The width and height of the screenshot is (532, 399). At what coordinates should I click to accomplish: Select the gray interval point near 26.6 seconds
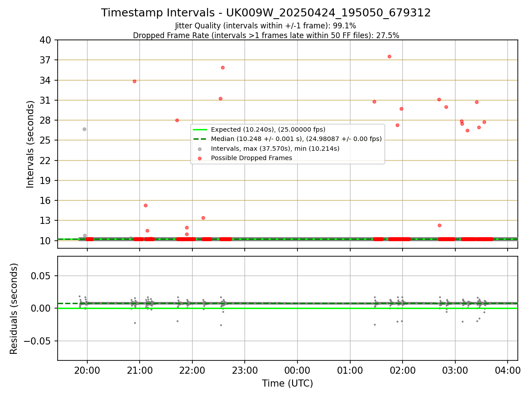pos(84,129)
